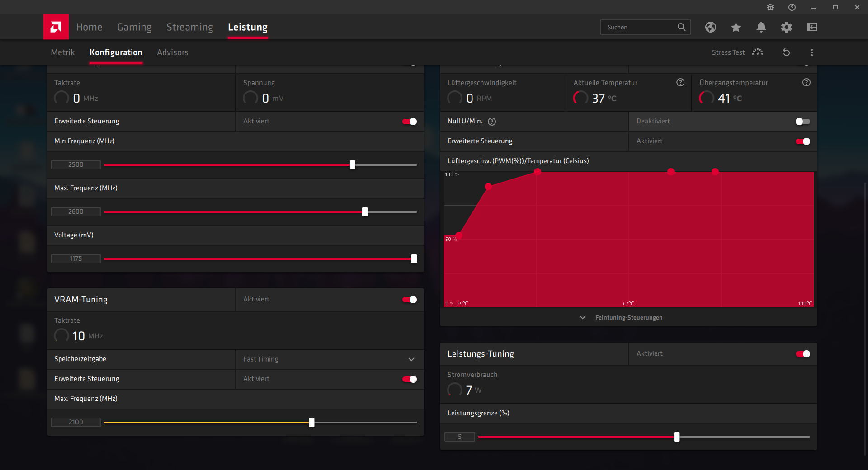Click help icon beside Aktuelle Temperatur
Viewport: 868px width, 470px height.
click(680, 82)
